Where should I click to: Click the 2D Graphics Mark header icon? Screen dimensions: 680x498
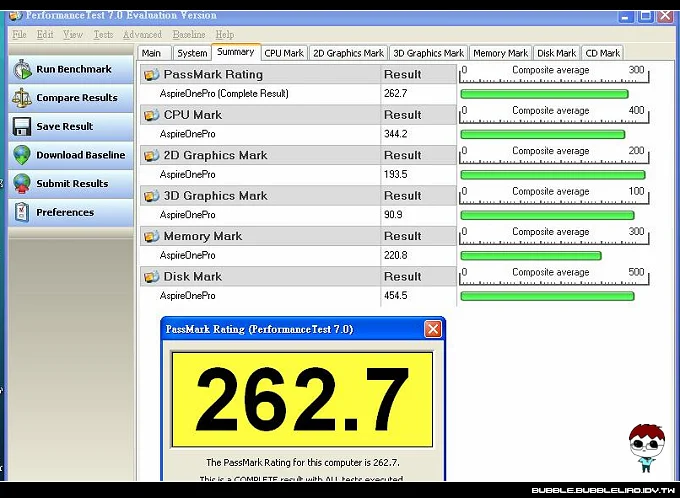click(151, 155)
